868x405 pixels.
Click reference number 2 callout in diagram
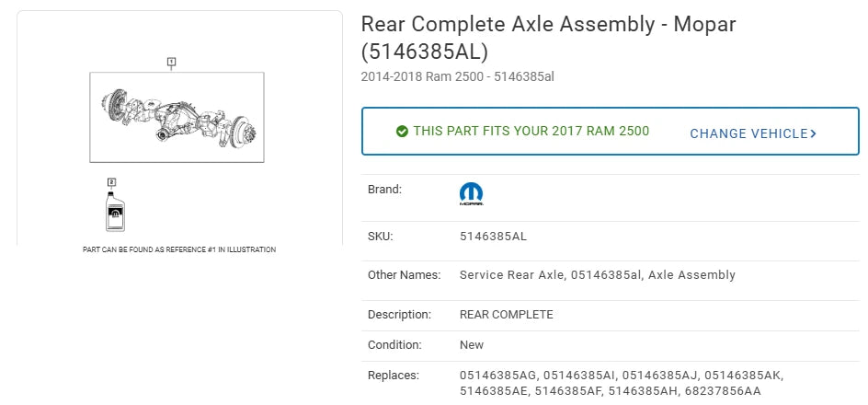coord(112,181)
